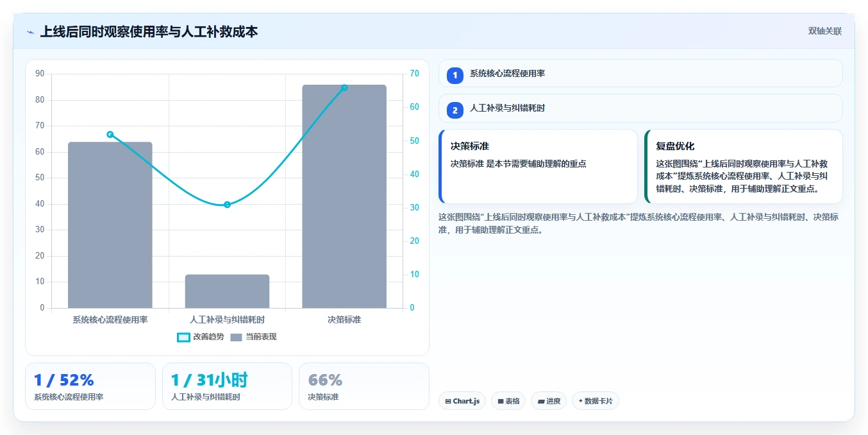868x435 pixels.
Task: Click the 双轴关联 label in header
Action: pyautogui.click(x=824, y=31)
